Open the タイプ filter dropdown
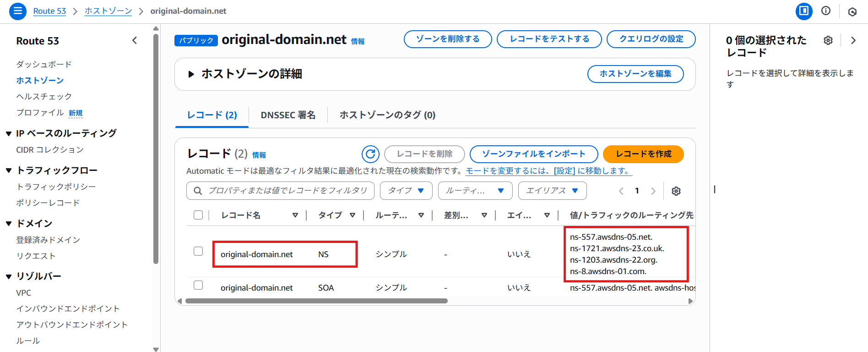 coord(406,191)
